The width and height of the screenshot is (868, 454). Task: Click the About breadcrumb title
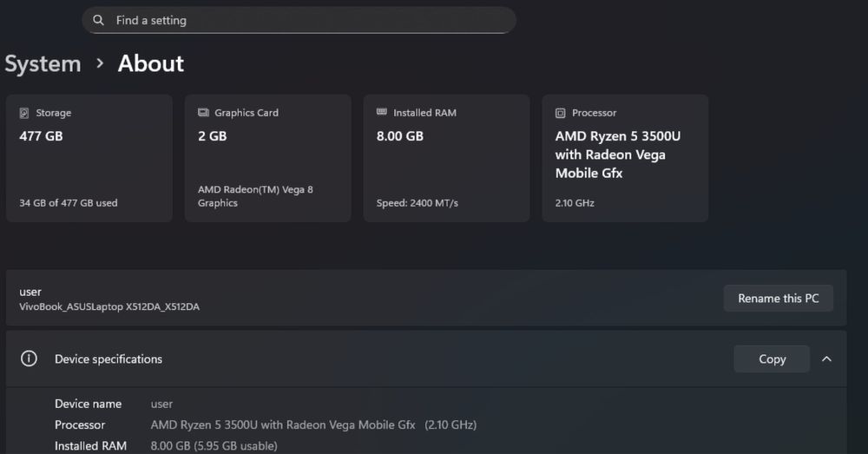pos(151,63)
